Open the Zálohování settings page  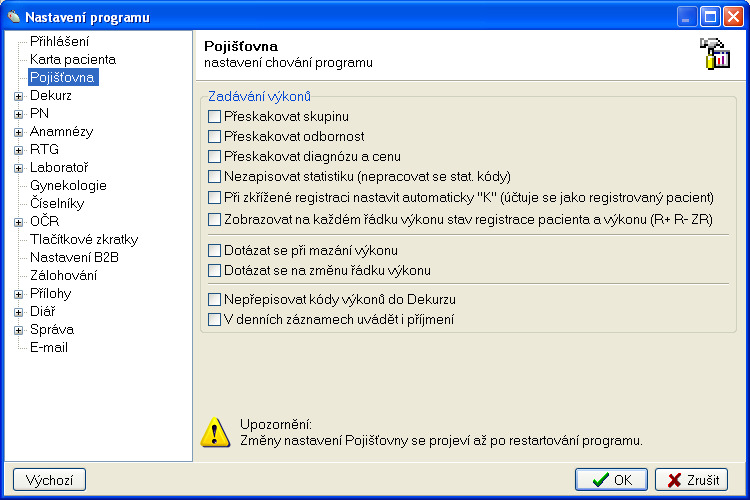click(x=63, y=275)
